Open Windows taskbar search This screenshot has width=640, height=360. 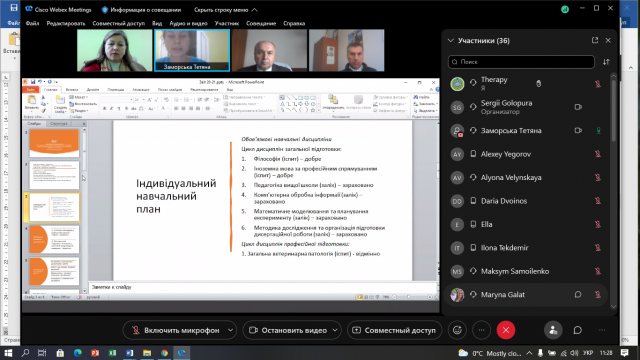25,353
